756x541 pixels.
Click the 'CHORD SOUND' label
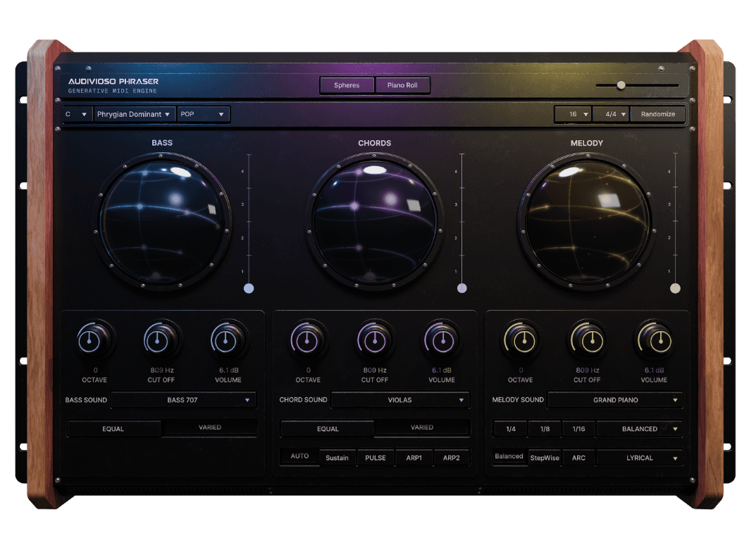(x=303, y=399)
